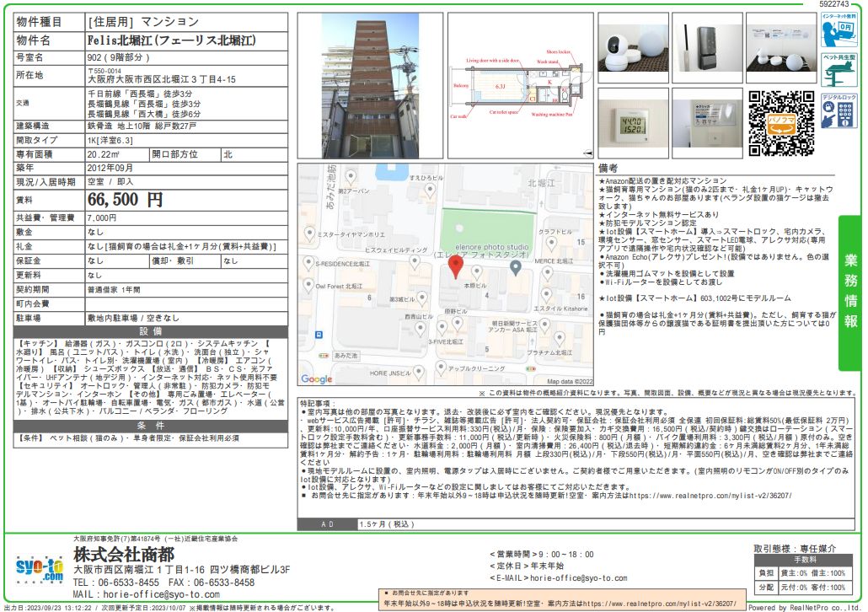The width and height of the screenshot is (868, 612).
Task: Click the MERCE 北堀江 map marker
Action: [547, 272]
